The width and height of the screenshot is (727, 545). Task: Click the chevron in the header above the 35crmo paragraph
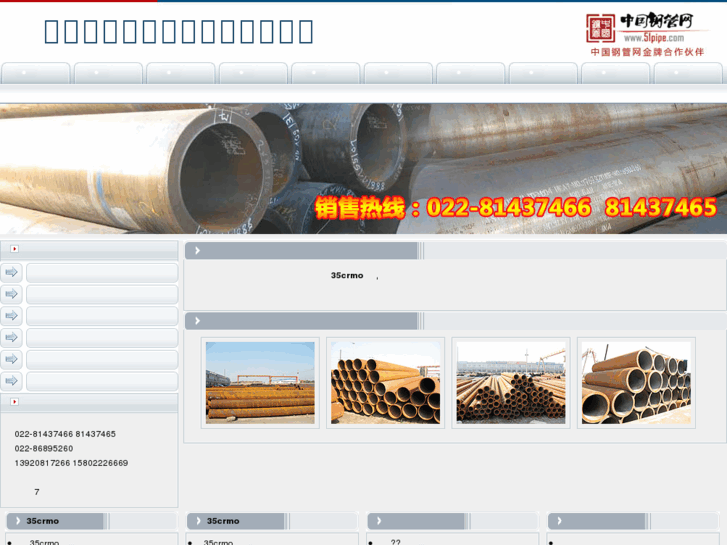click(197, 250)
